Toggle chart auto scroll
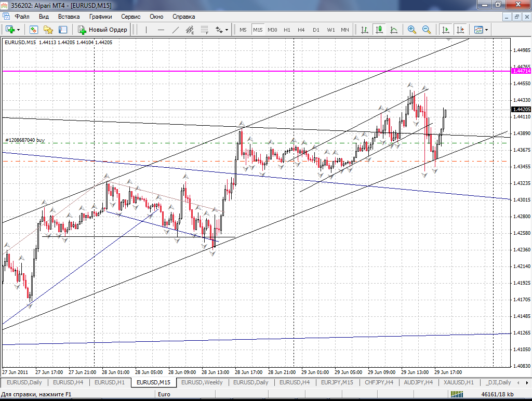532x401 pixels. pyautogui.click(x=445, y=30)
